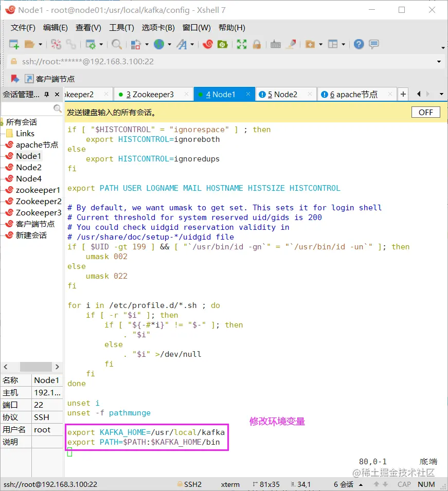The width and height of the screenshot is (448, 491).
Task: Close the 3 Zookeeper3 tab
Action: (x=187, y=94)
